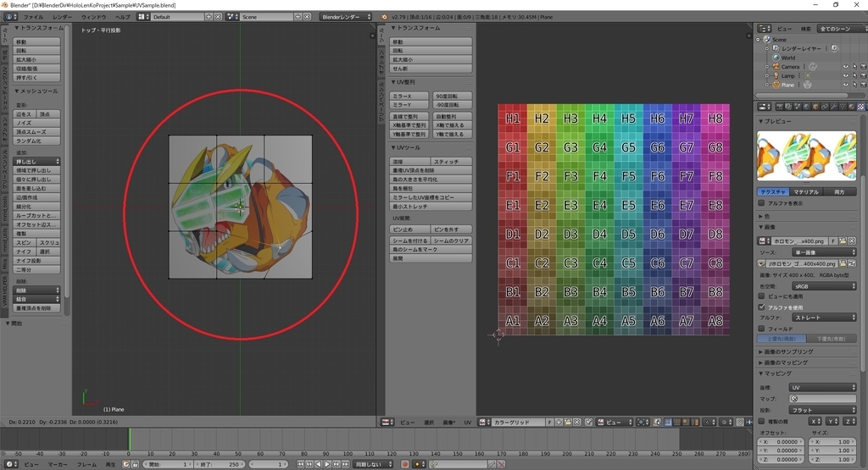Click the シームを付ける button
Image resolution: width=868 pixels, height=470 pixels.
[409, 241]
